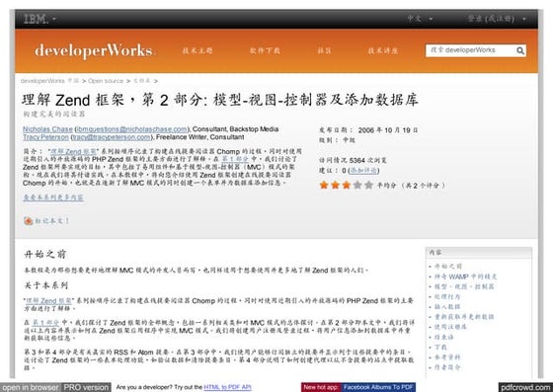
Task: Click tracy@tracypeterson.com email link
Action: [x=112, y=137]
